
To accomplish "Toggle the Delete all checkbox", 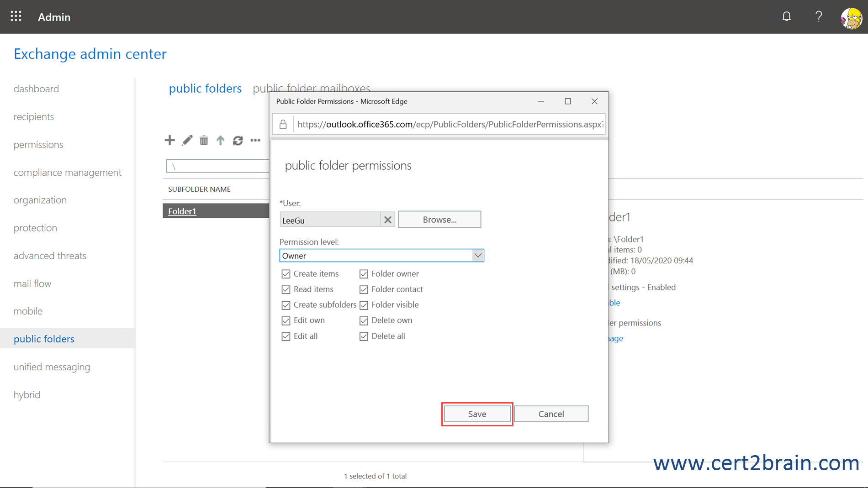I will (x=364, y=336).
